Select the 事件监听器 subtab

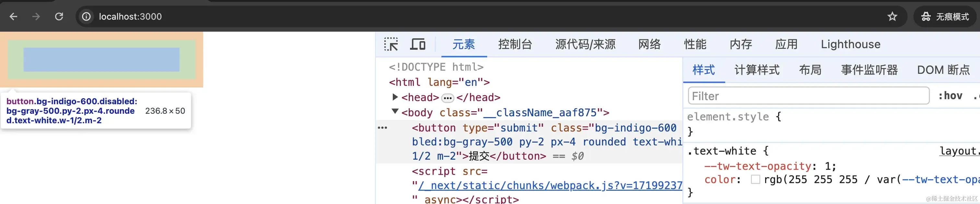(x=869, y=70)
